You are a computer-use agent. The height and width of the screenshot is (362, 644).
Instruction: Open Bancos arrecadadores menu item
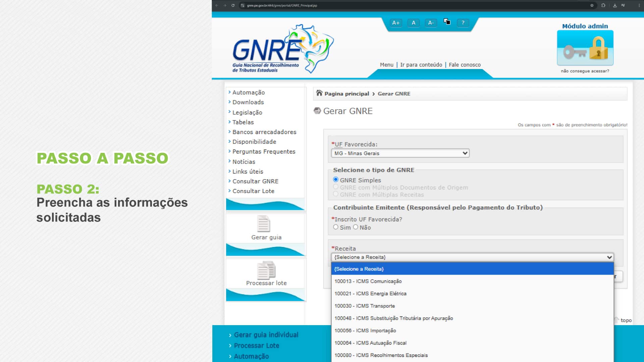click(264, 132)
